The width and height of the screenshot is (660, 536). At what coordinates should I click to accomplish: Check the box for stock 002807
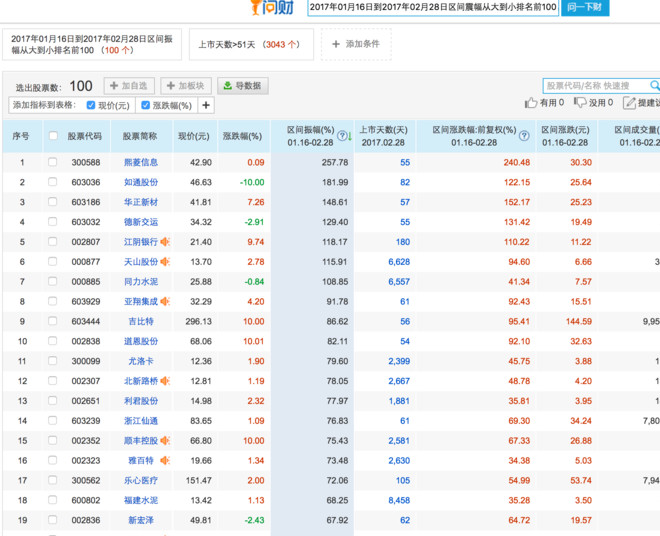(52, 242)
